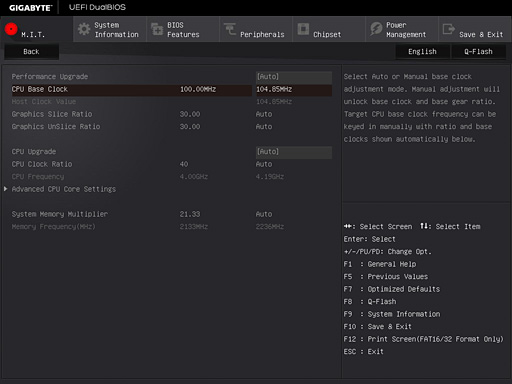The width and height of the screenshot is (512, 384).
Task: Click the System Information gear icon
Action: tap(84, 29)
